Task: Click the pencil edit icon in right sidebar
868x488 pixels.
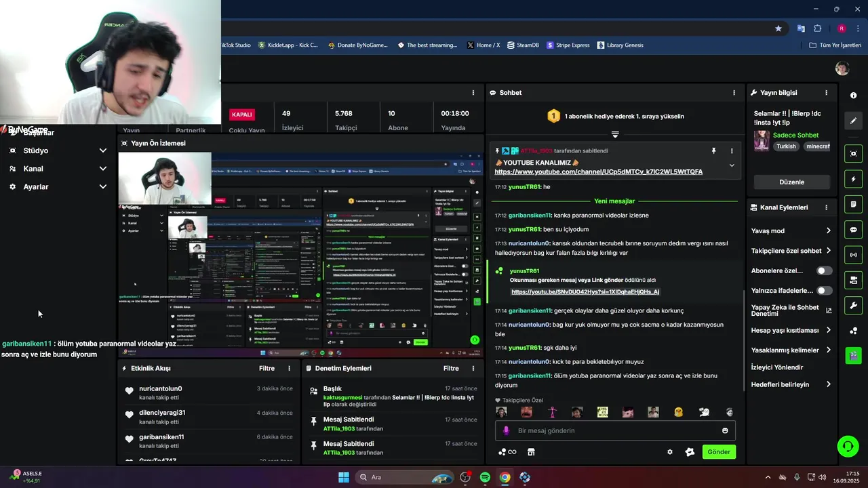Action: pyautogui.click(x=854, y=121)
